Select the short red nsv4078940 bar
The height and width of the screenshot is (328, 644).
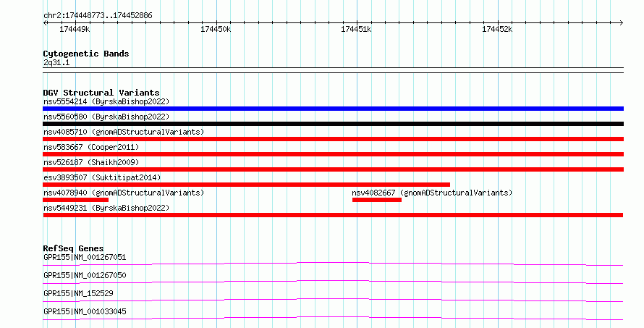pos(75,200)
